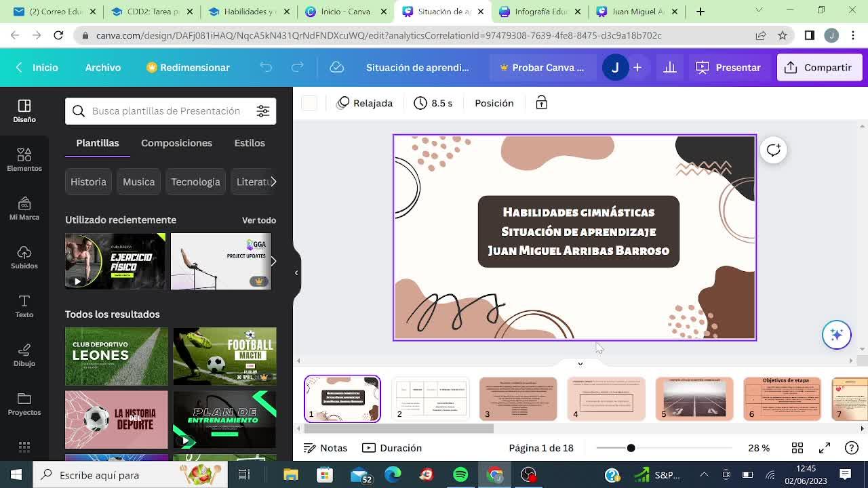The height and width of the screenshot is (488, 868).
Task: Toggle grid view of pages
Action: point(797,448)
